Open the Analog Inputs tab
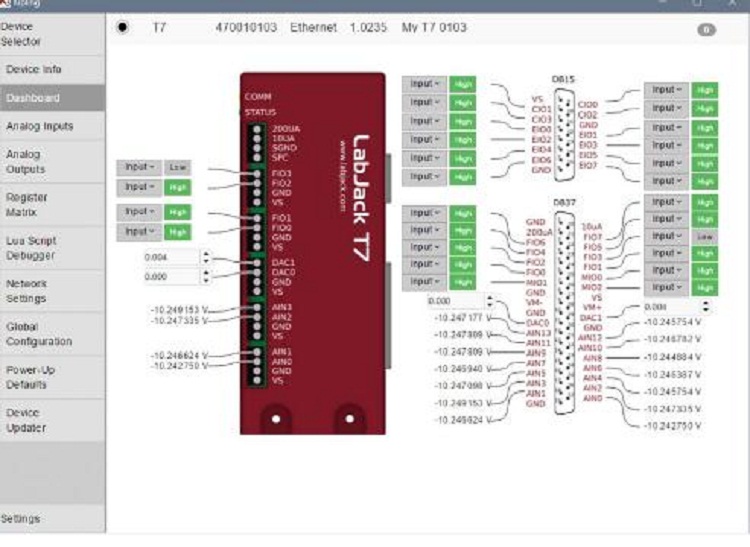 (x=40, y=127)
